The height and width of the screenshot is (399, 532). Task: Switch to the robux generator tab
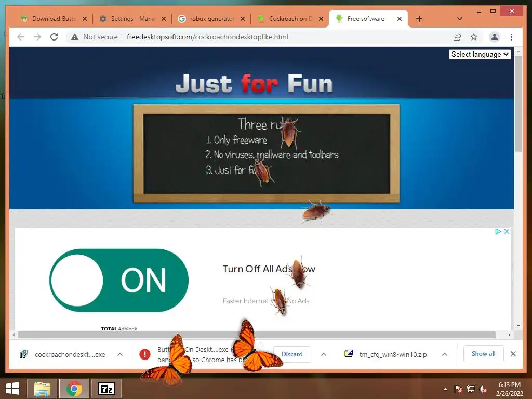point(208,19)
